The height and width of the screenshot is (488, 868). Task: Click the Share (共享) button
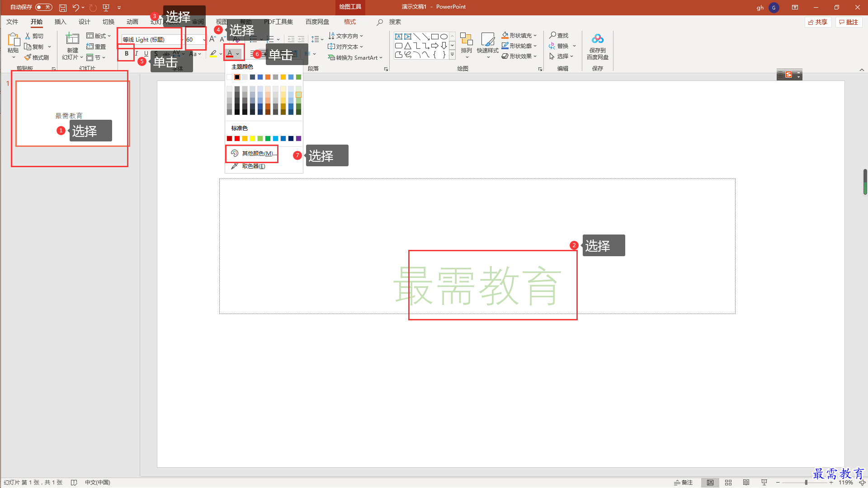(818, 22)
